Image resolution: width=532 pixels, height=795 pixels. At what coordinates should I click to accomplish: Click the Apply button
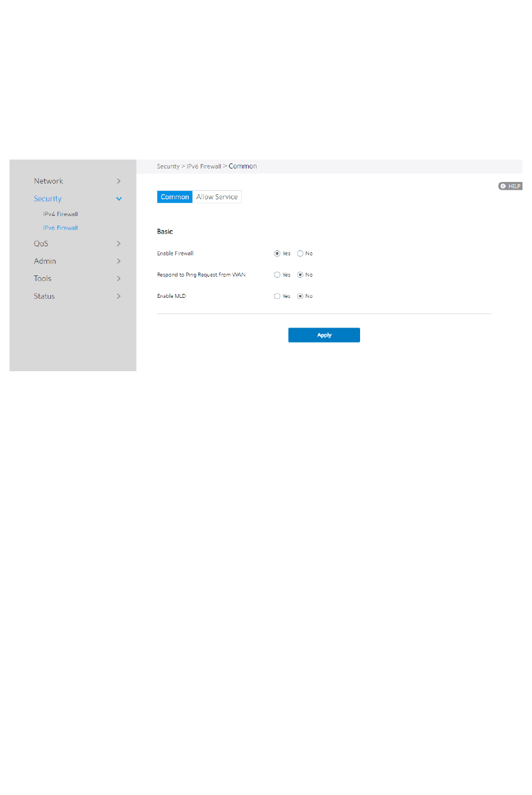tap(324, 335)
